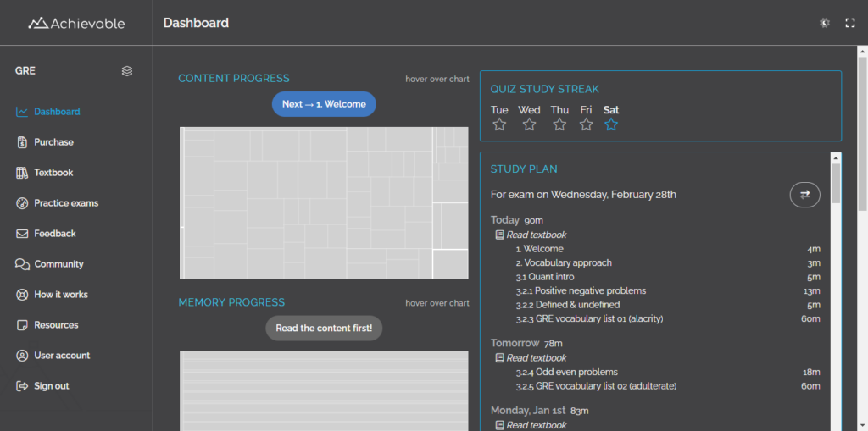The width and height of the screenshot is (868, 431).
Task: Open the User account page
Action: 62,355
